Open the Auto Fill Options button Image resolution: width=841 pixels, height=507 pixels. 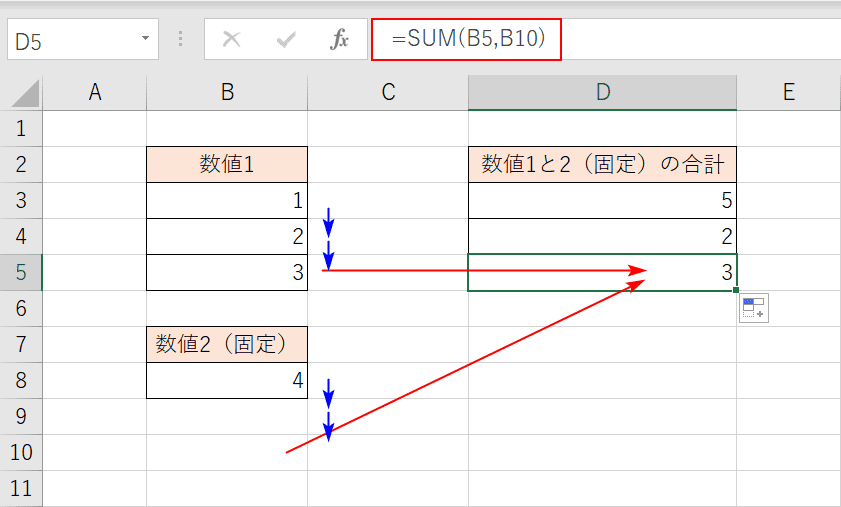754,308
